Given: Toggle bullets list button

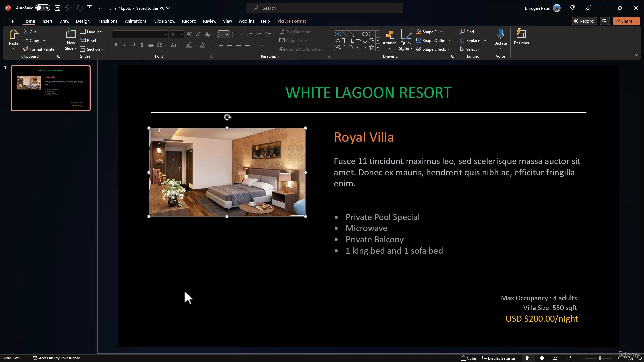Looking at the screenshot, I should [220, 34].
